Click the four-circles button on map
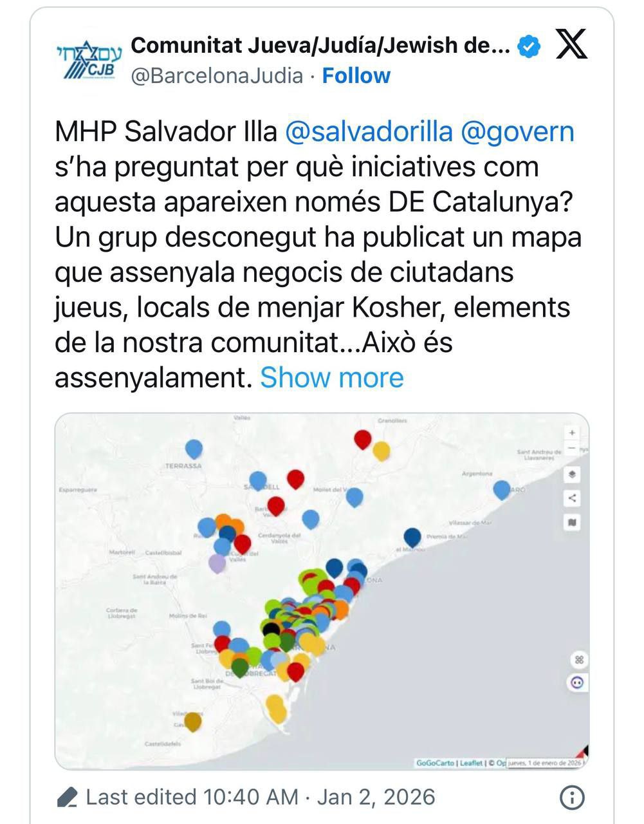 click(x=578, y=659)
